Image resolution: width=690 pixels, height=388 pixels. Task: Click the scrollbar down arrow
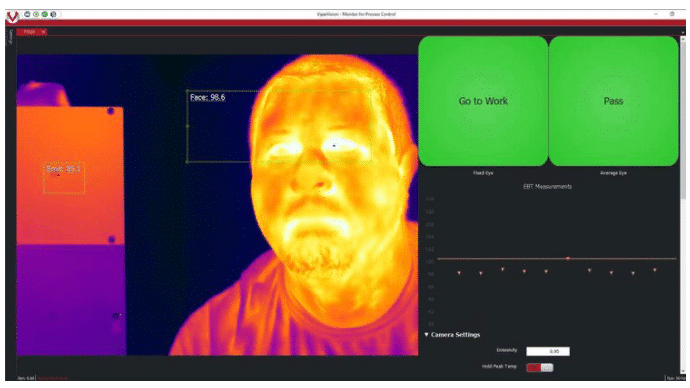click(683, 372)
